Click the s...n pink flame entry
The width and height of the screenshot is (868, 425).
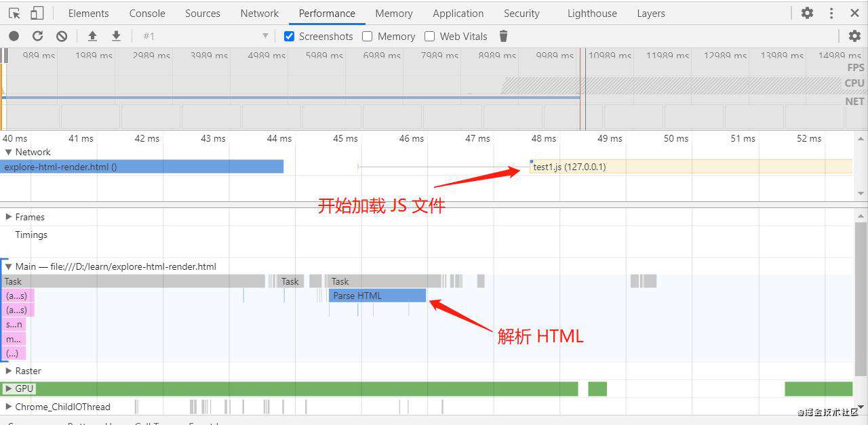point(13,325)
